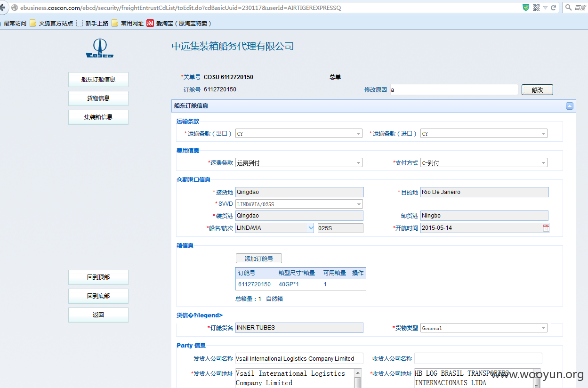This screenshot has width=588, height=388.
Task: Open the 新手上路 bookmark
Action: (x=92, y=23)
